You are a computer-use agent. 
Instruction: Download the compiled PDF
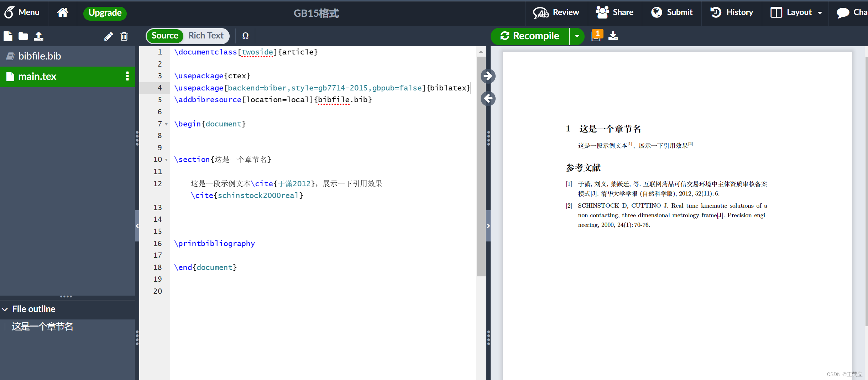point(613,36)
